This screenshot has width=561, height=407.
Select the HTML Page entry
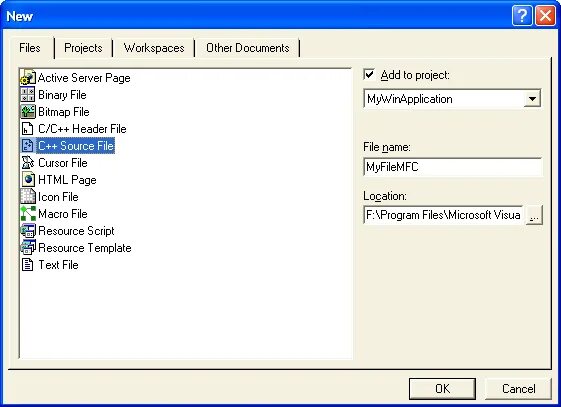coord(67,180)
